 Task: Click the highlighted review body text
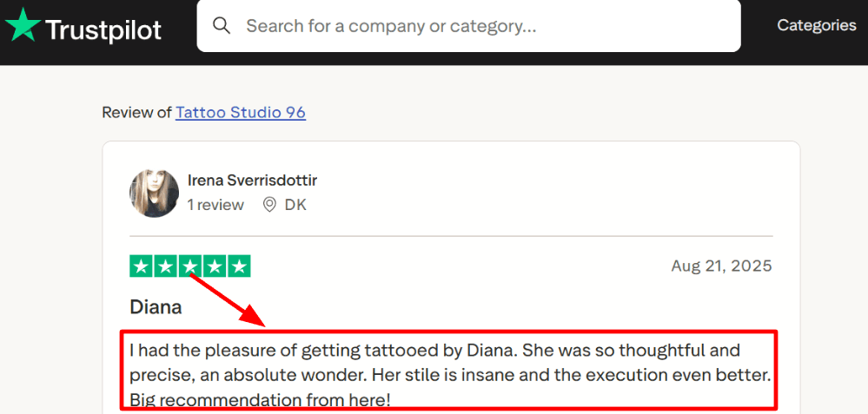tap(447, 375)
